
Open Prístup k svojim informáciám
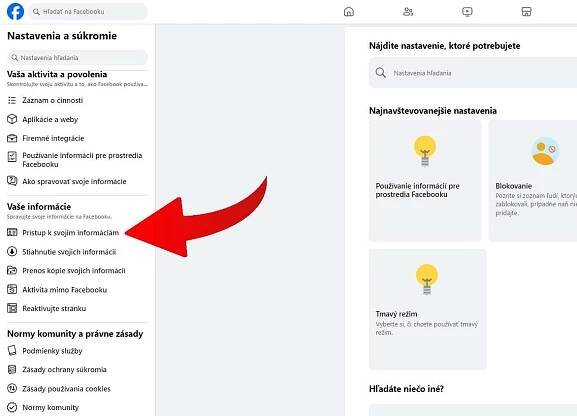(x=71, y=233)
